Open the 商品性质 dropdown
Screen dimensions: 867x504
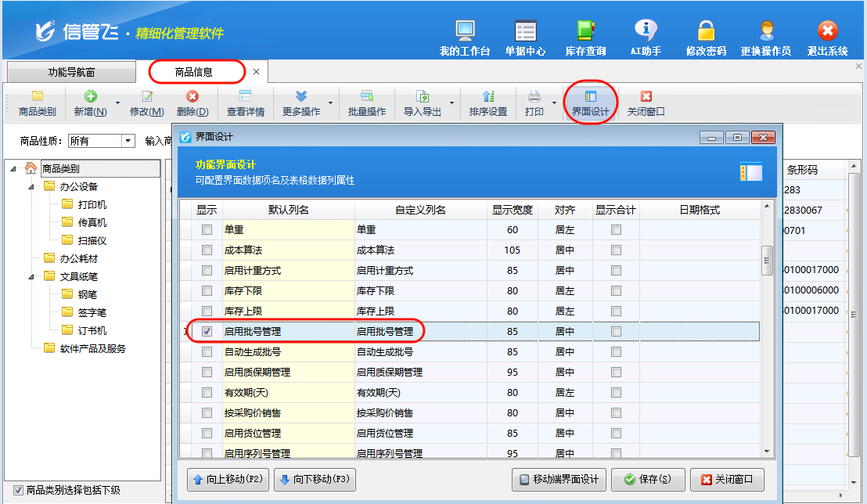coord(128,141)
